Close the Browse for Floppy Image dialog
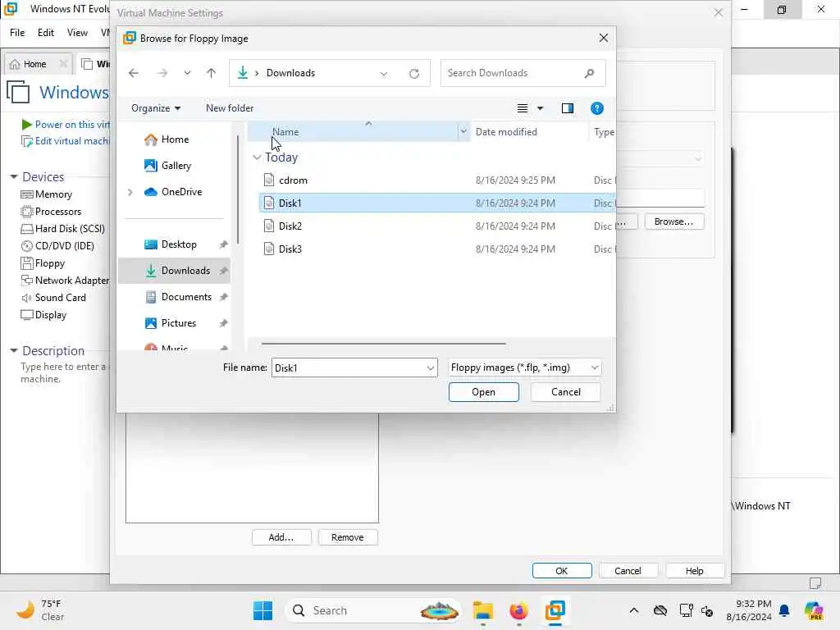840x630 pixels. pos(603,38)
